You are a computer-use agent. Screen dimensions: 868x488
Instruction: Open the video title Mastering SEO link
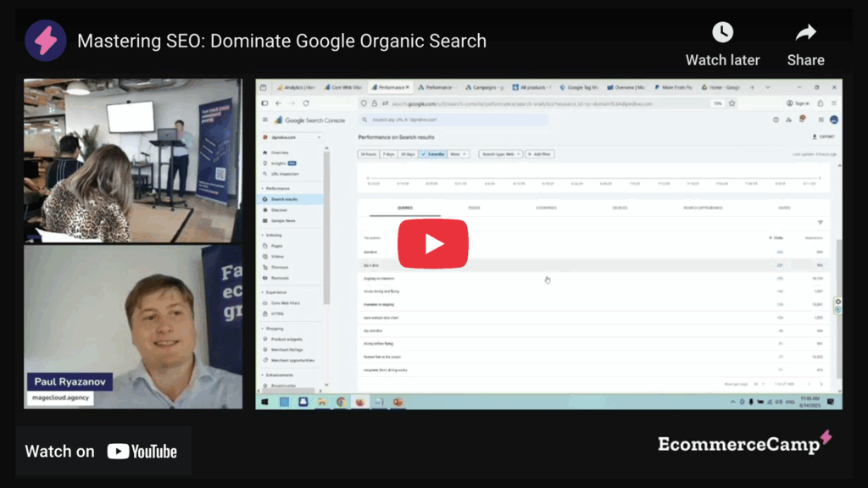point(281,41)
